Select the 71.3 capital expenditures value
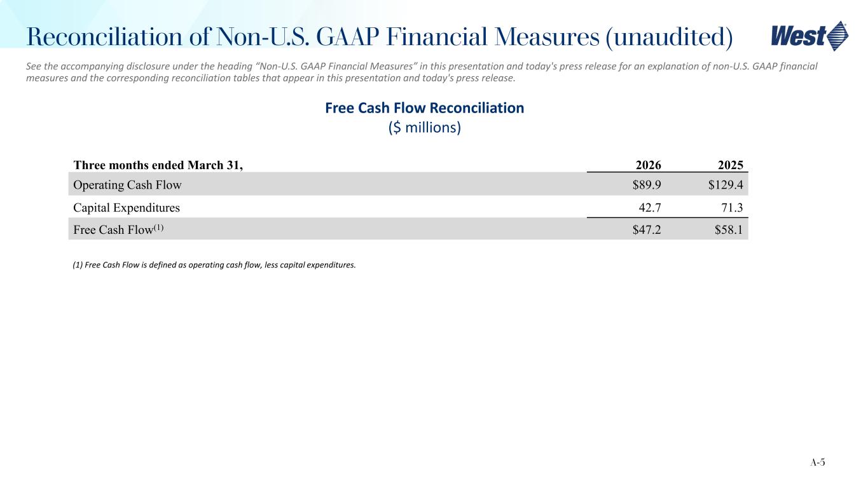Screen dimensions: 868x488 pos(731,207)
